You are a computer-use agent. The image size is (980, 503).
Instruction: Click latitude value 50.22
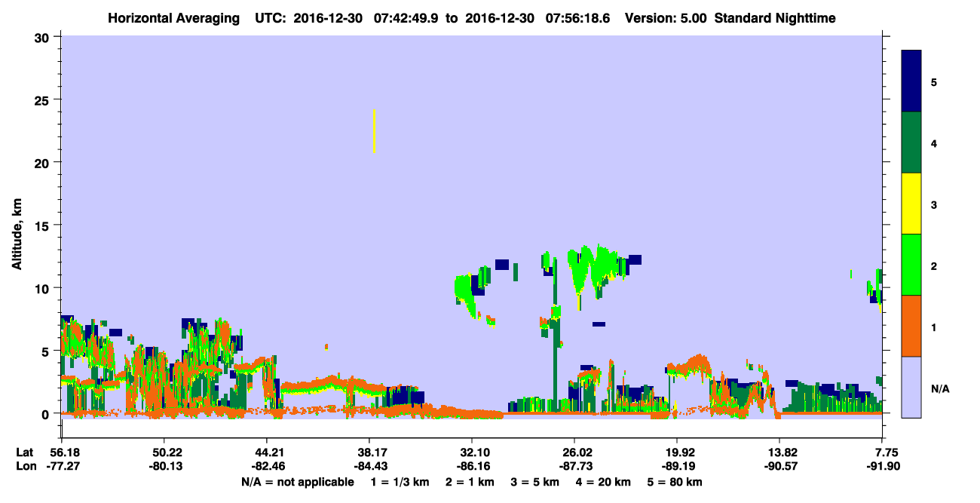tap(164, 452)
